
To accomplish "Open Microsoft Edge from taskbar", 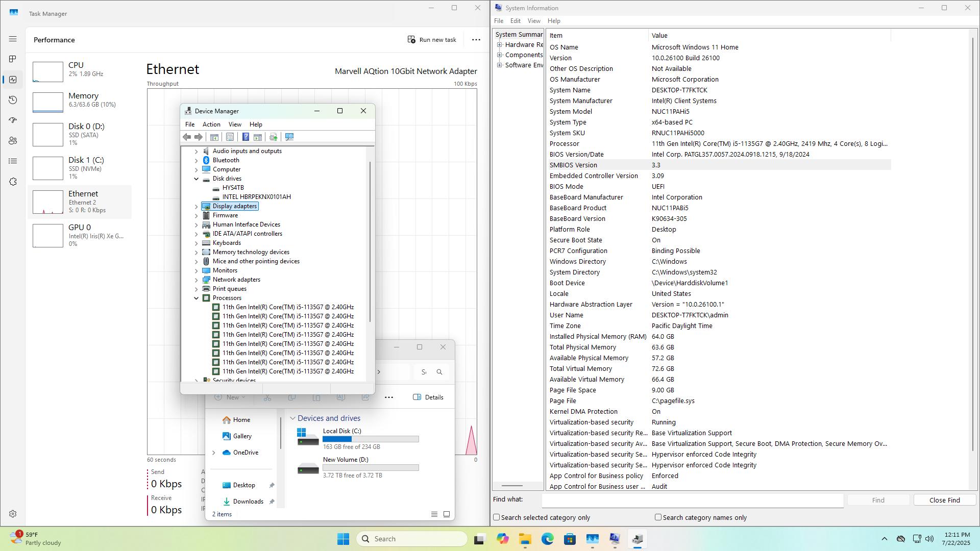I will 548,539.
